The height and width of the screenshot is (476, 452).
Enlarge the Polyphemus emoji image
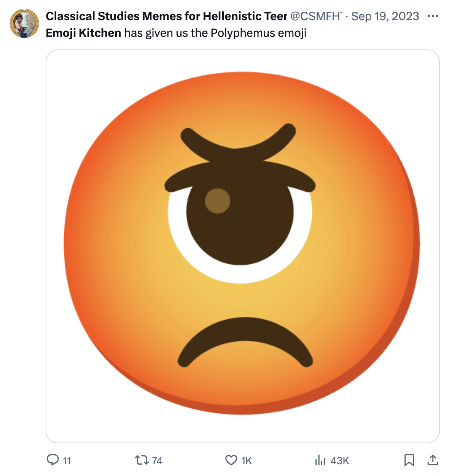coord(242,246)
